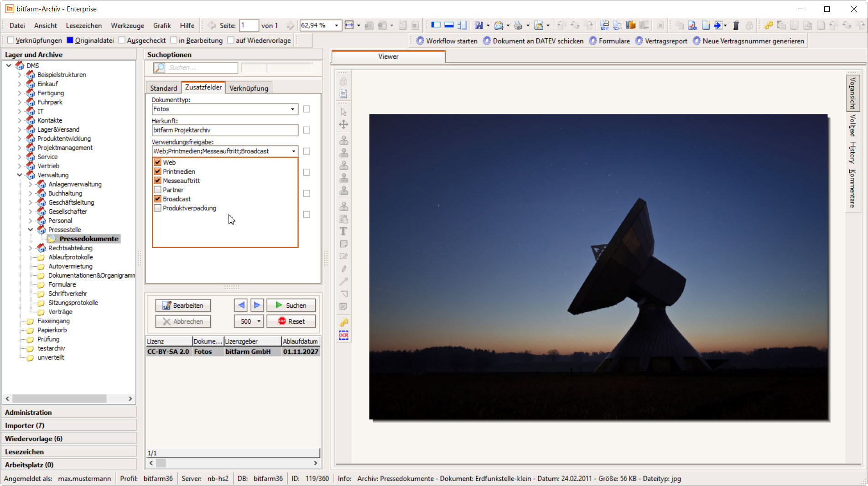Toggle the Verknüpfungen checkbox

click(10, 40)
